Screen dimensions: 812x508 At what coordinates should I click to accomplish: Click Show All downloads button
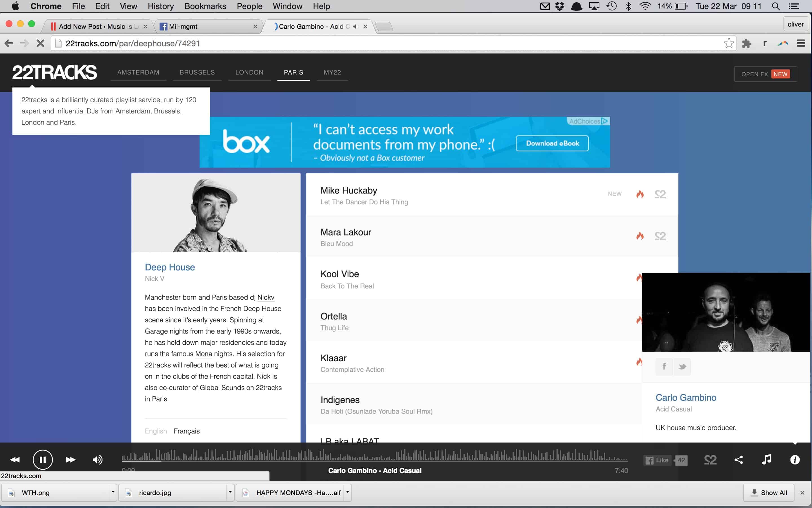point(769,492)
